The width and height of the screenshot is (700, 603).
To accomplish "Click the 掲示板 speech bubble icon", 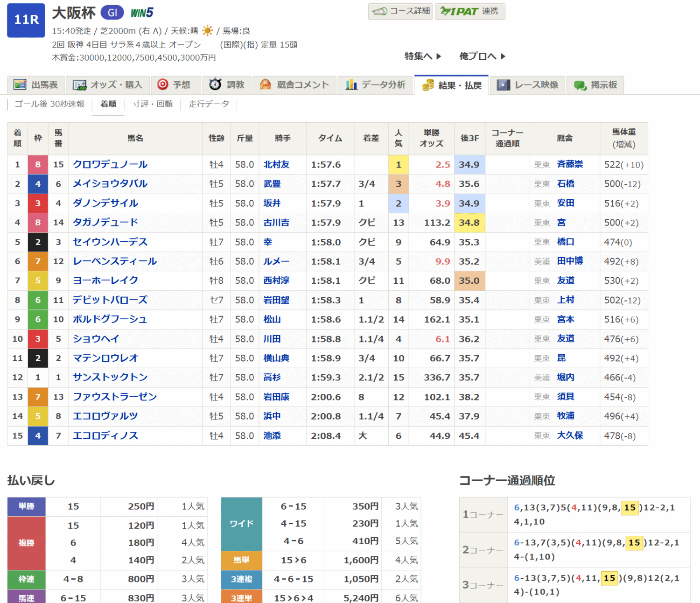I will point(580,85).
